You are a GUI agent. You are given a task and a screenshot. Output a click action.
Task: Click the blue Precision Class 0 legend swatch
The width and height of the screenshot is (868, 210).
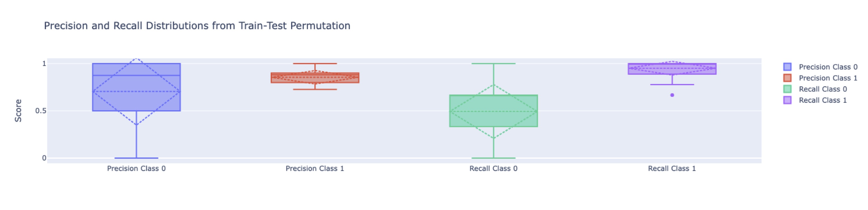[x=787, y=67]
